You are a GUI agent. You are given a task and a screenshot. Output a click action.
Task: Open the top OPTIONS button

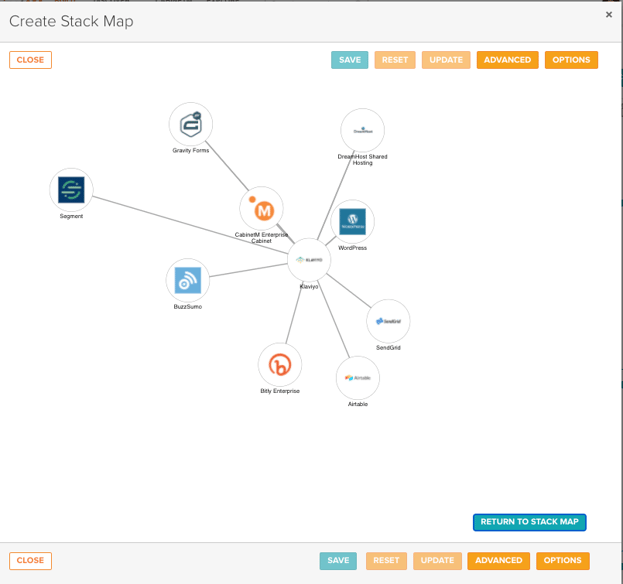click(571, 60)
